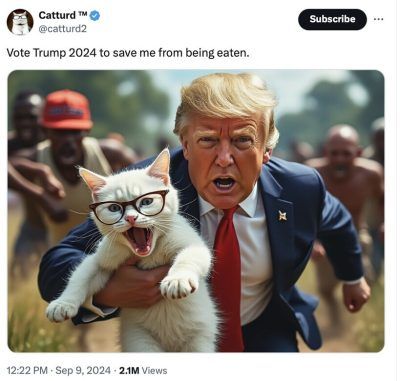
Task: Click the blue verified checkmark badge
Action: pos(95,16)
